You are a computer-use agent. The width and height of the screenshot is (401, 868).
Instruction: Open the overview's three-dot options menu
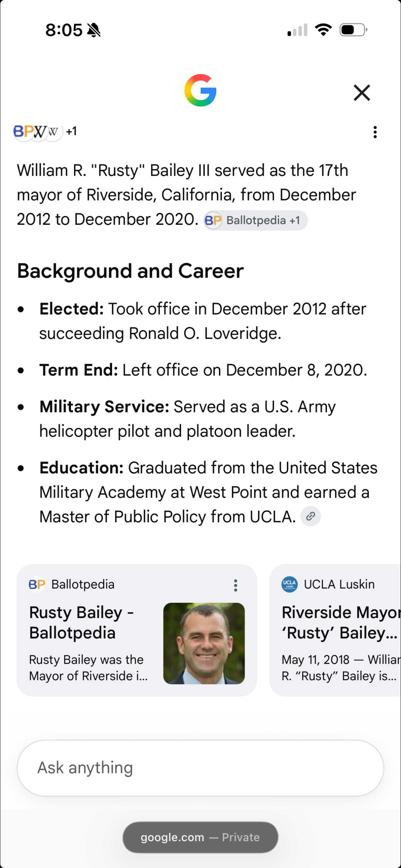375,132
